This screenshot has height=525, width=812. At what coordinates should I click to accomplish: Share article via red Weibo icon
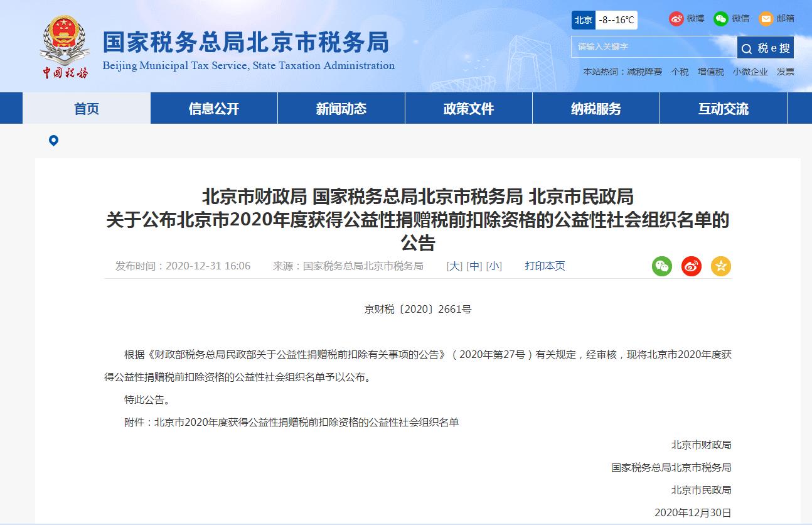pos(692,266)
